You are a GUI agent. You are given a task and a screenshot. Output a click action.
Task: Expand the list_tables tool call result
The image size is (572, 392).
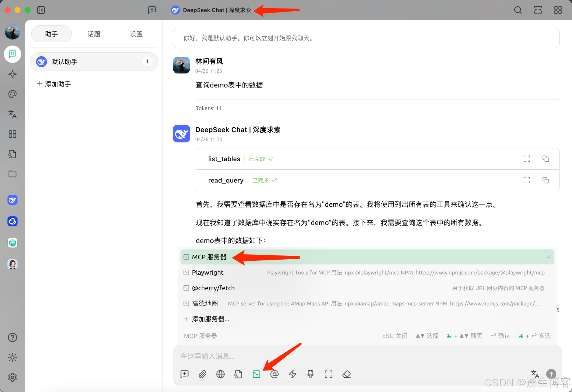(x=526, y=159)
